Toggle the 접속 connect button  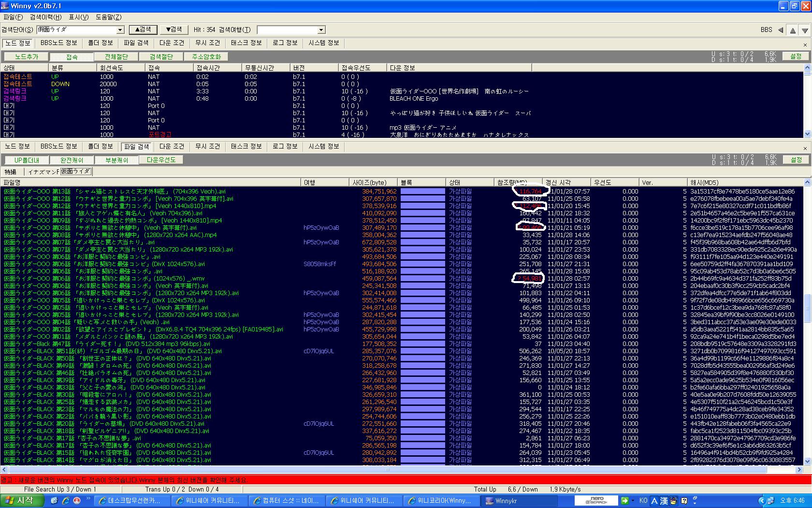(x=72, y=57)
